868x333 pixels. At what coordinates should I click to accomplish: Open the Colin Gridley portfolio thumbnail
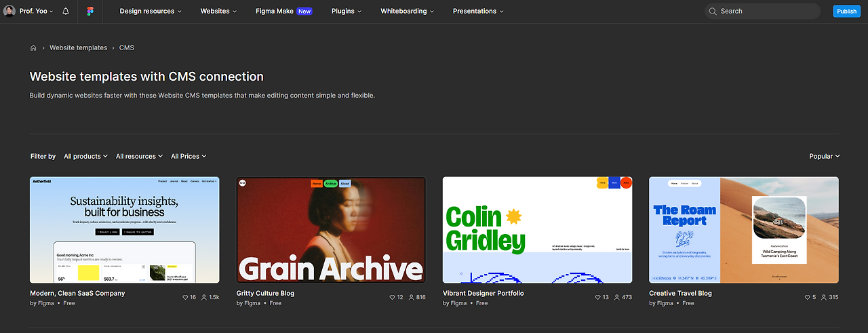(538, 230)
